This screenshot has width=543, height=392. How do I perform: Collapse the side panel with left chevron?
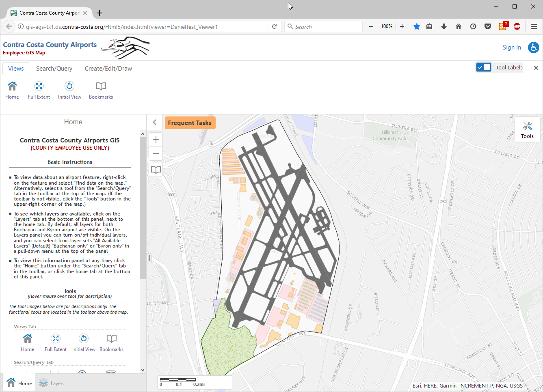click(155, 122)
